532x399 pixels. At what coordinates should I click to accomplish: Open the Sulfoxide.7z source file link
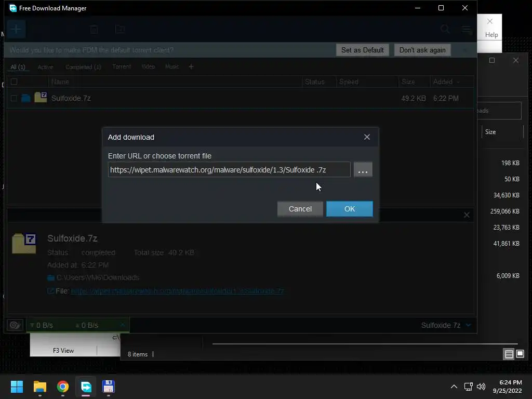pos(178,291)
